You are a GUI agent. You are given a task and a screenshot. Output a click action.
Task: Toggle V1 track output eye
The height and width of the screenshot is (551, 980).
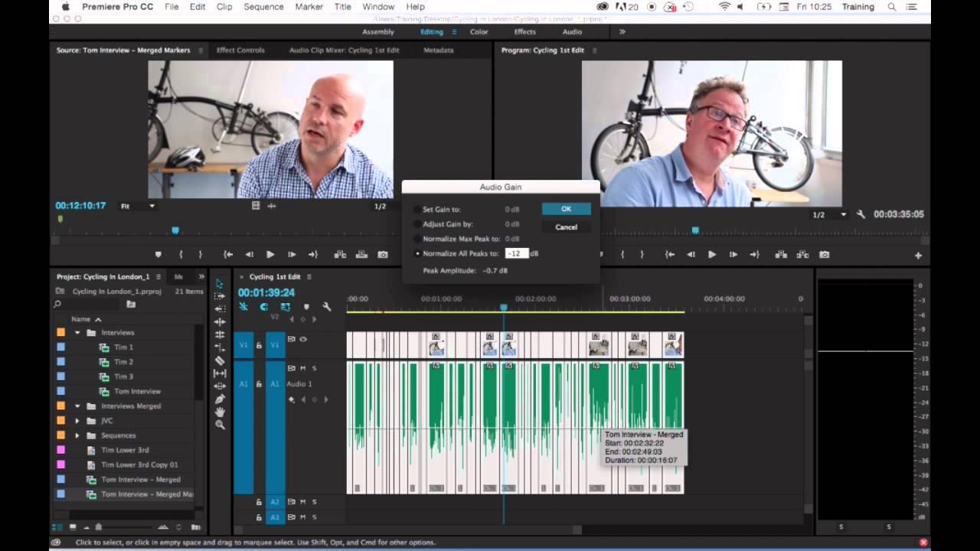(303, 339)
